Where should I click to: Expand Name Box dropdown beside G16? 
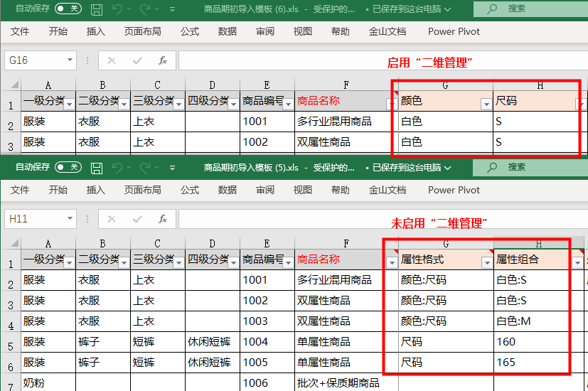(70, 60)
